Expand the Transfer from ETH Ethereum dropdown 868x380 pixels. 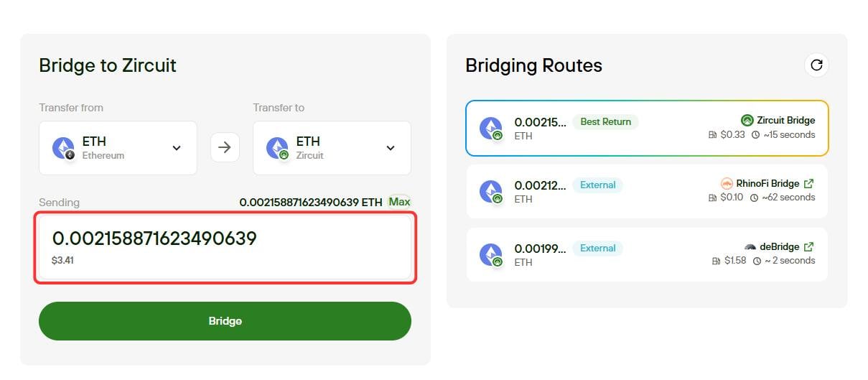point(118,148)
